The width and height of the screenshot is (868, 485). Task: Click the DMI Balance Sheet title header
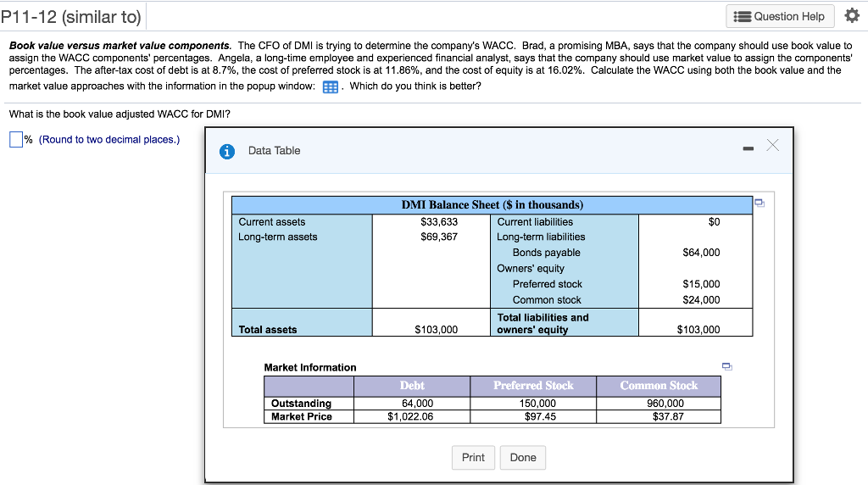tap(492, 205)
